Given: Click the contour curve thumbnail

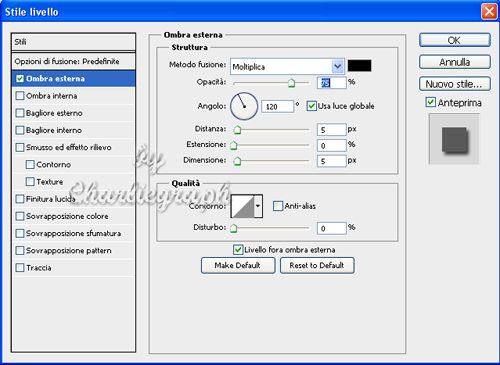Looking at the screenshot, I should [243, 206].
